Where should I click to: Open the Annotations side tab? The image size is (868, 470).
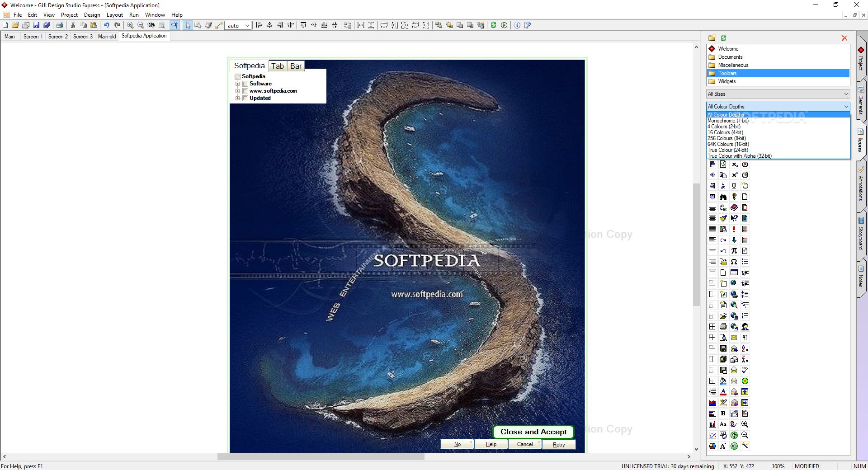coord(861,186)
